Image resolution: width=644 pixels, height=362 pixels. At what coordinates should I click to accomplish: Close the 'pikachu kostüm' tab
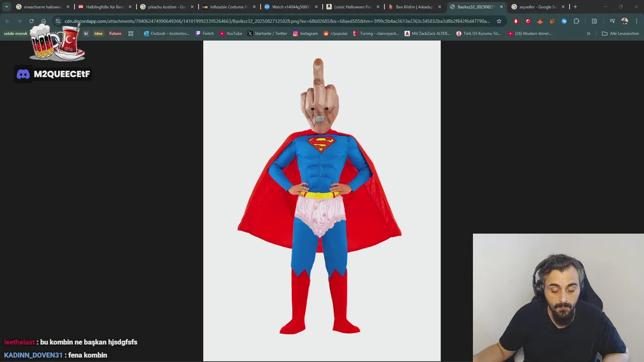click(x=192, y=7)
